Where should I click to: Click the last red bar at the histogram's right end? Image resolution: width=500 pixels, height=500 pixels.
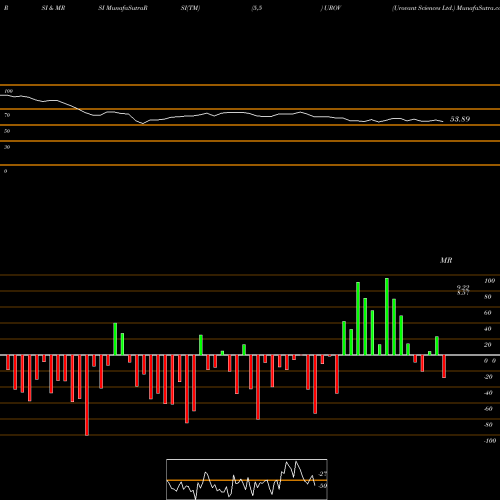tap(444, 366)
